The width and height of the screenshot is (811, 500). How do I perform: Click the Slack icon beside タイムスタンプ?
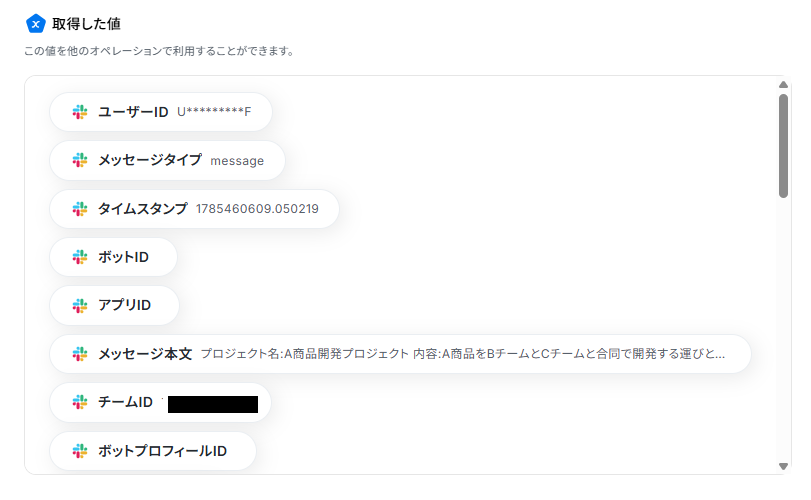(x=80, y=209)
